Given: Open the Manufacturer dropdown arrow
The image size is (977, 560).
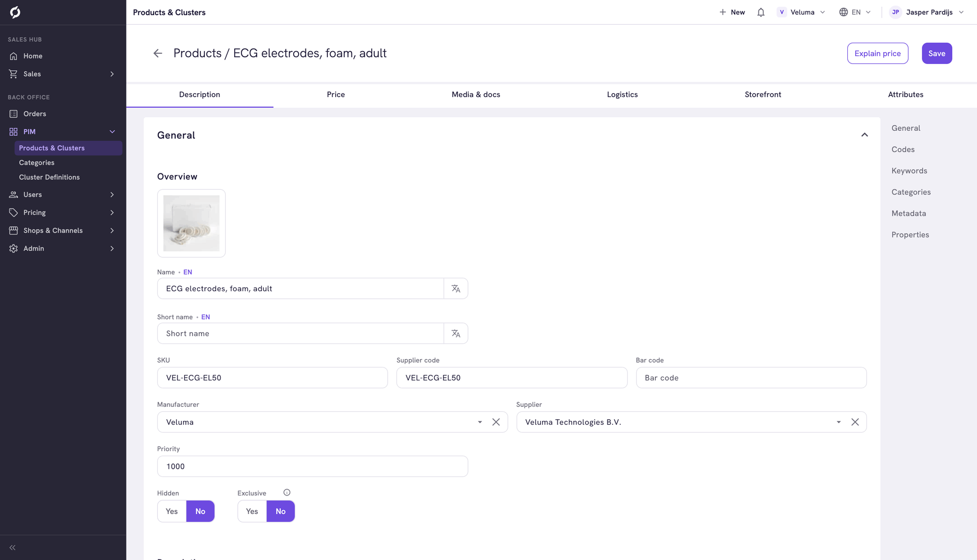Looking at the screenshot, I should [x=480, y=422].
